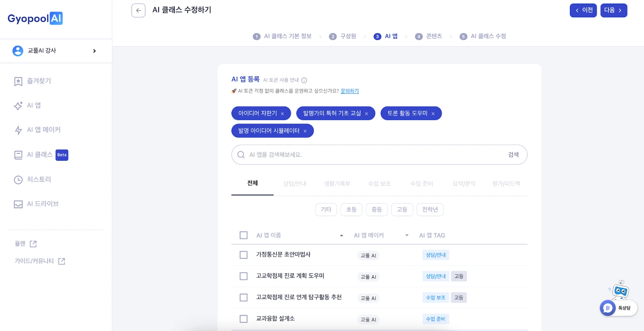Remove the 아이디어 자판기 chip
Viewport: 644px width, 331px height.
tap(283, 114)
